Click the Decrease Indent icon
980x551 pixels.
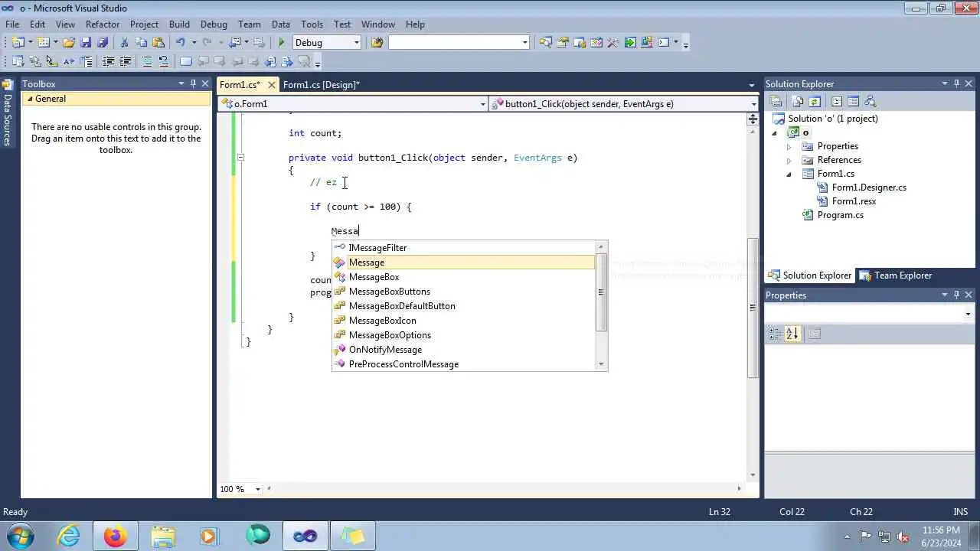[108, 62]
